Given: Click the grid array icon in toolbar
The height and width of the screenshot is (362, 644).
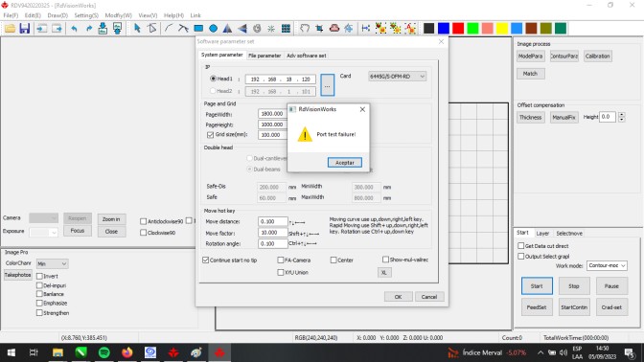Looking at the screenshot, I should [x=286, y=29].
